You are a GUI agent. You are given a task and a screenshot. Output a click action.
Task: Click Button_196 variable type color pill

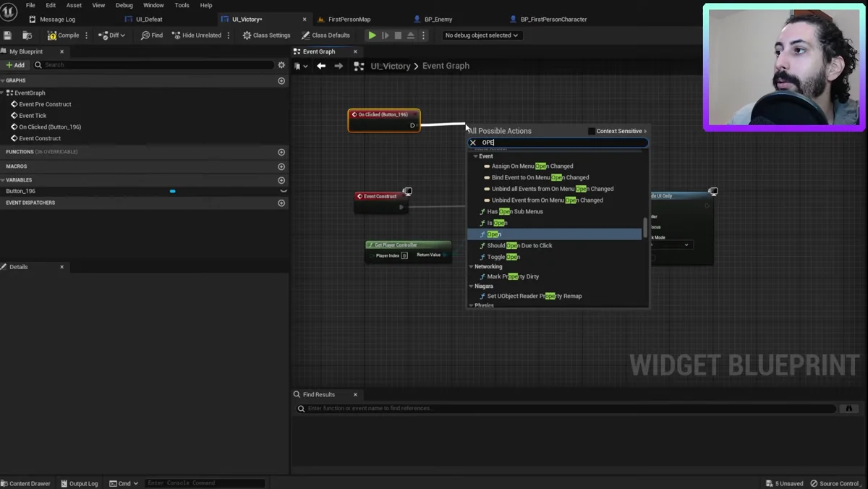coord(172,191)
